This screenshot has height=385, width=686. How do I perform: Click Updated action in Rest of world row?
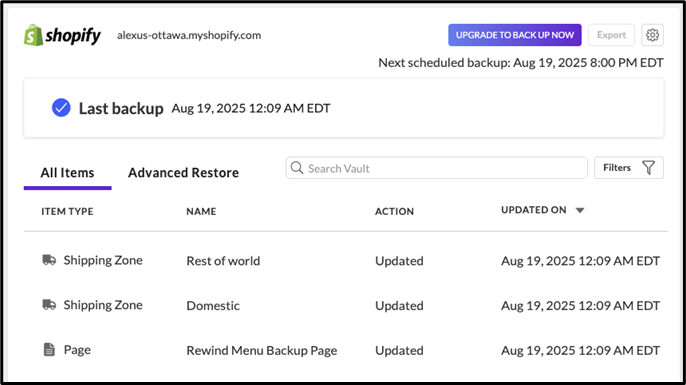399,261
